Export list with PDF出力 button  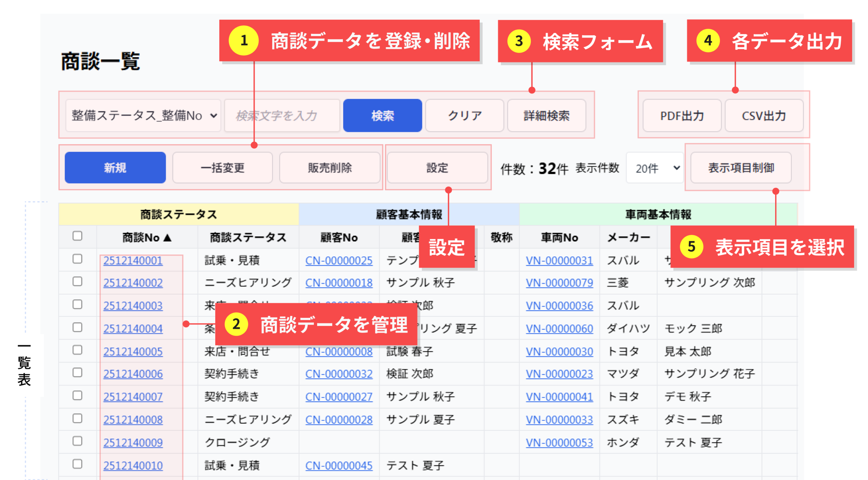[x=682, y=116]
